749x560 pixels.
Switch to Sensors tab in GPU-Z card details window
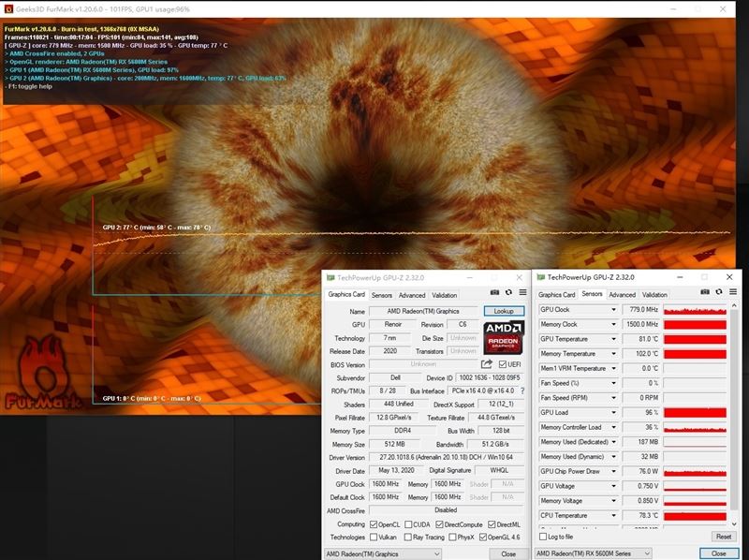point(382,295)
